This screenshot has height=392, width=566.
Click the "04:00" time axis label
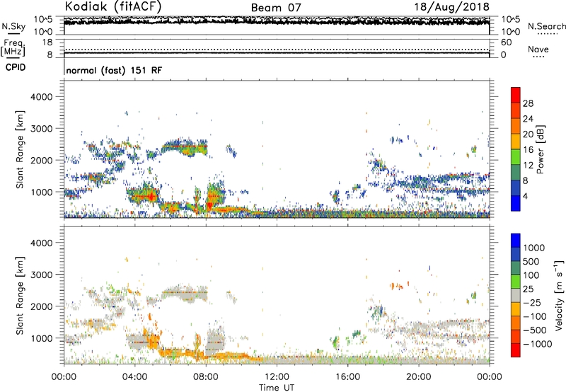(x=134, y=377)
